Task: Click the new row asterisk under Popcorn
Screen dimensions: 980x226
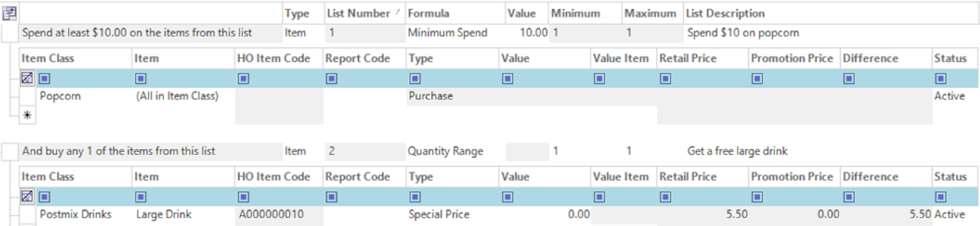Action: tap(27, 115)
